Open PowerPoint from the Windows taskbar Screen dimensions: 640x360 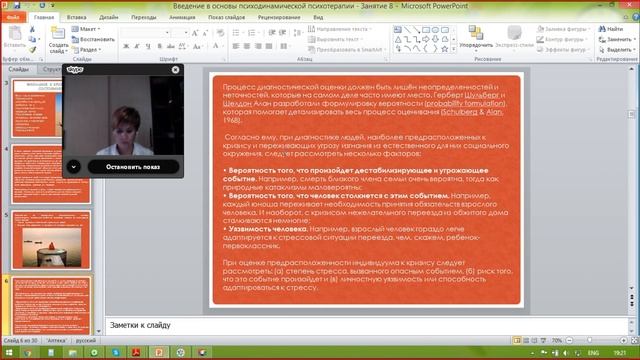[159, 353]
